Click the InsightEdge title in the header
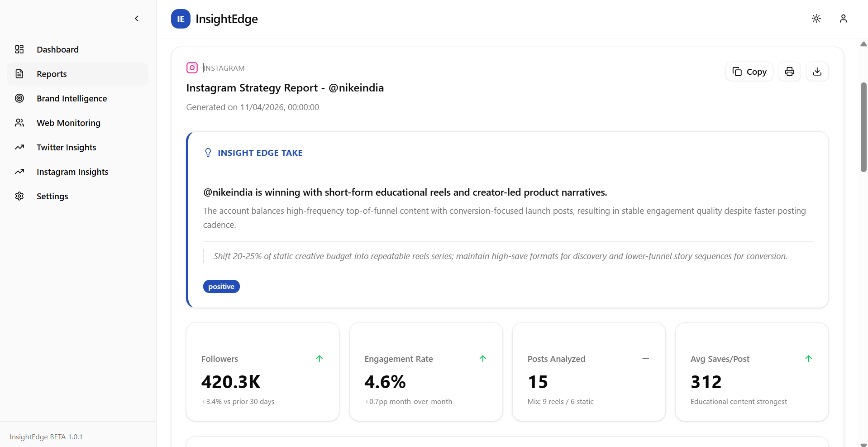 226,19
